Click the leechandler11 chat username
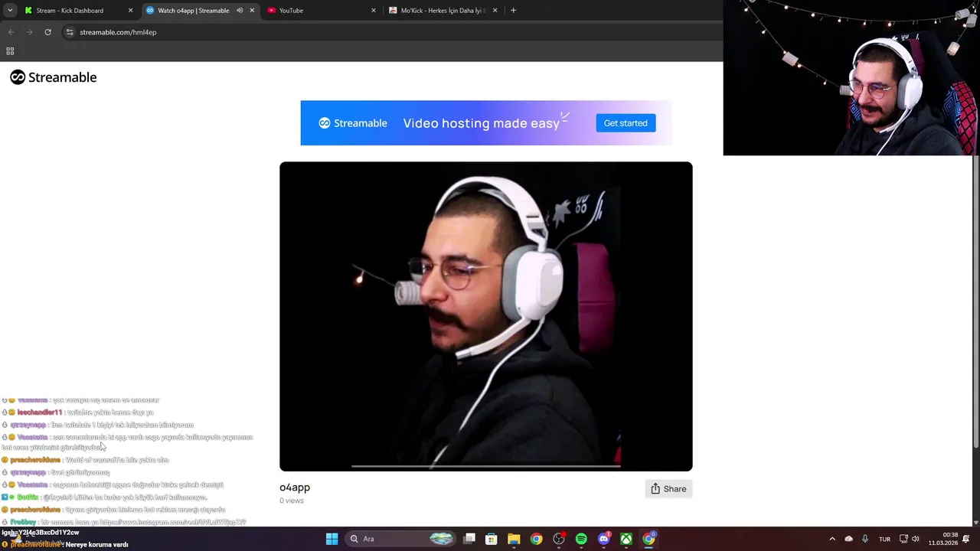Image resolution: width=980 pixels, height=551 pixels. point(40,412)
